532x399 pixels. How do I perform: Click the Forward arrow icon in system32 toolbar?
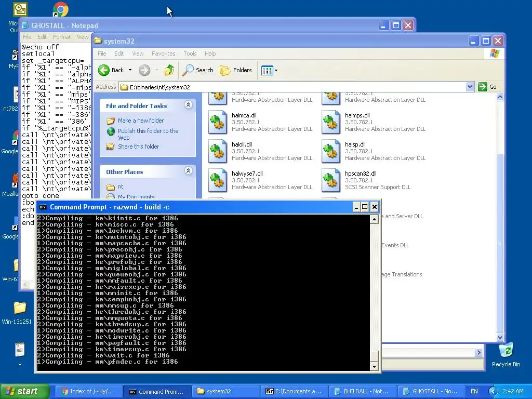pyautogui.click(x=144, y=70)
